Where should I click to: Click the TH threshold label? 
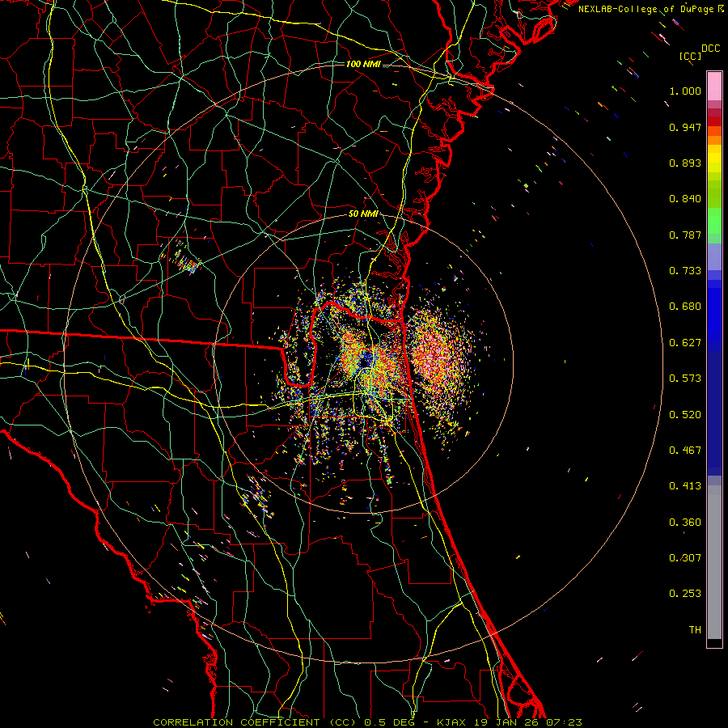[x=695, y=630]
